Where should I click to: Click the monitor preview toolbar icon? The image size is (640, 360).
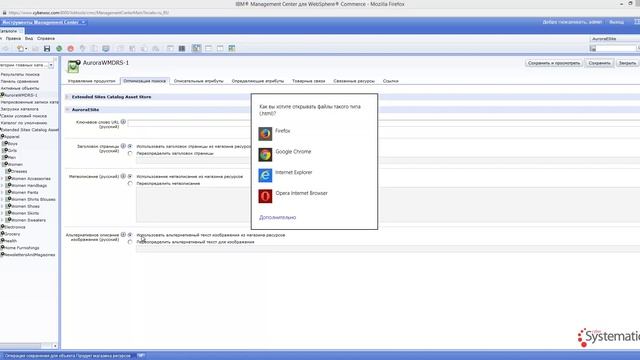[x=106, y=49]
